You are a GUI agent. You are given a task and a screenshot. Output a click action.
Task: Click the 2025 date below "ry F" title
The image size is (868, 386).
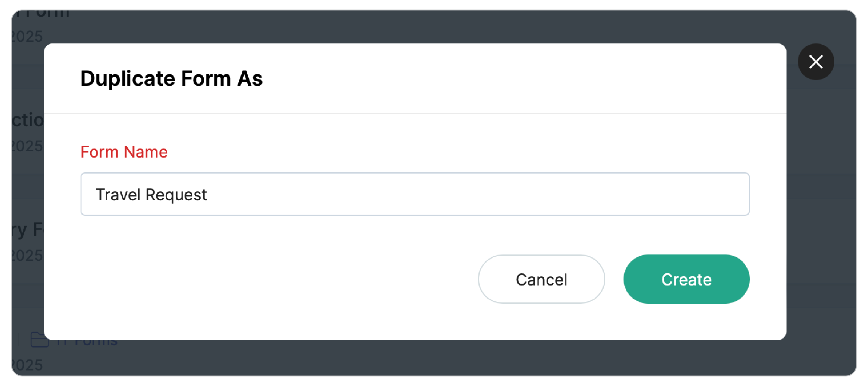(27, 255)
